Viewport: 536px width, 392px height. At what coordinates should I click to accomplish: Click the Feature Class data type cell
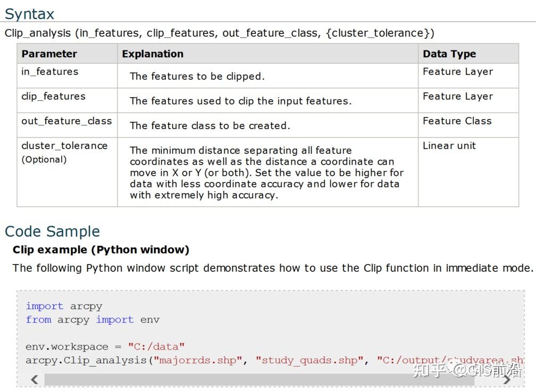pos(457,121)
